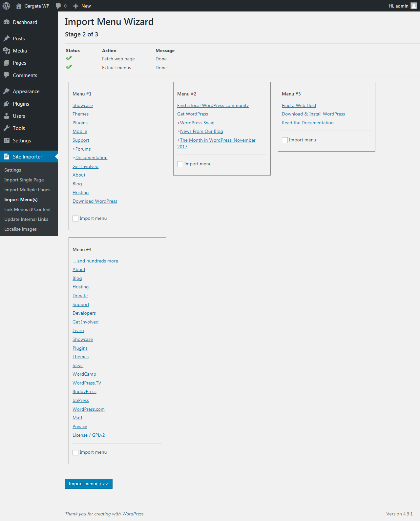Viewport: 420px width, 521px height.
Task: Open the WordPress.TV link
Action: click(87, 383)
